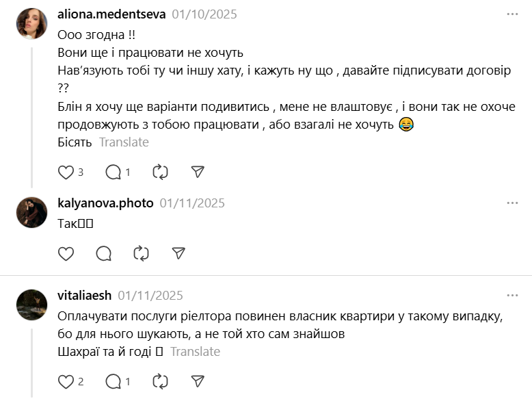Open vitaliaesh's profile via username
Image resolution: width=532 pixels, height=399 pixels.
(x=85, y=296)
